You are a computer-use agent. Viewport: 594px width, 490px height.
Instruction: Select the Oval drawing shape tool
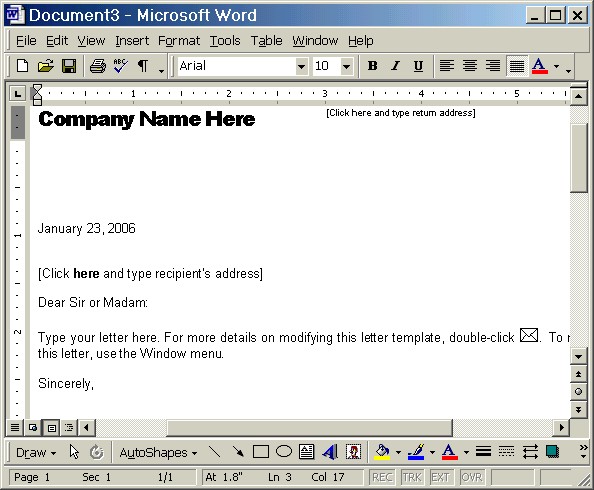[284, 452]
